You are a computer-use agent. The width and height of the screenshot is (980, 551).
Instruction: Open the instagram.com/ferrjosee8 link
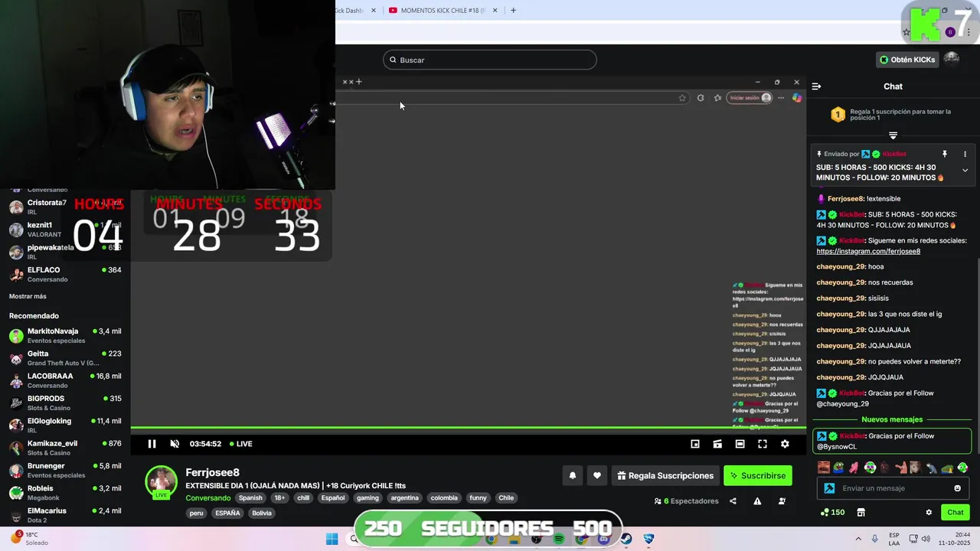point(868,251)
